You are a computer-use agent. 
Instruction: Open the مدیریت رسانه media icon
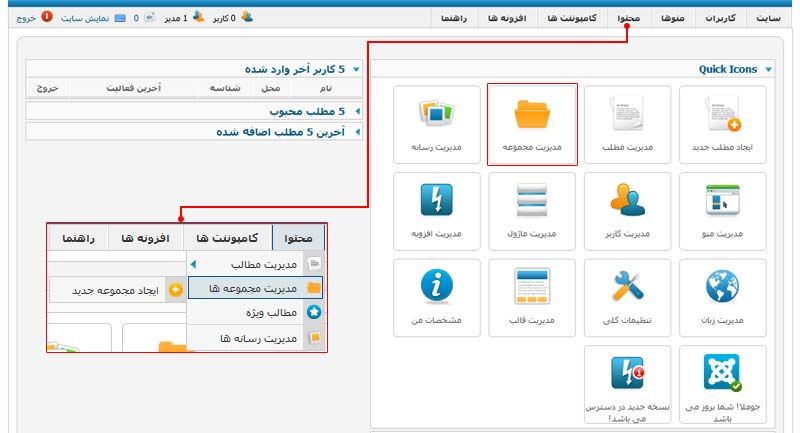pos(438,124)
